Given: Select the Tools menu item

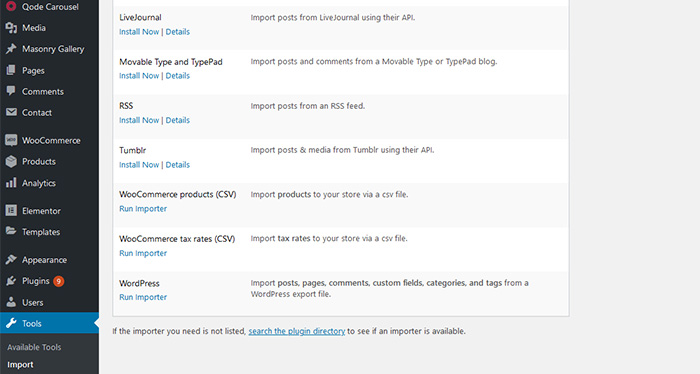Looking at the screenshot, I should pos(49,323).
